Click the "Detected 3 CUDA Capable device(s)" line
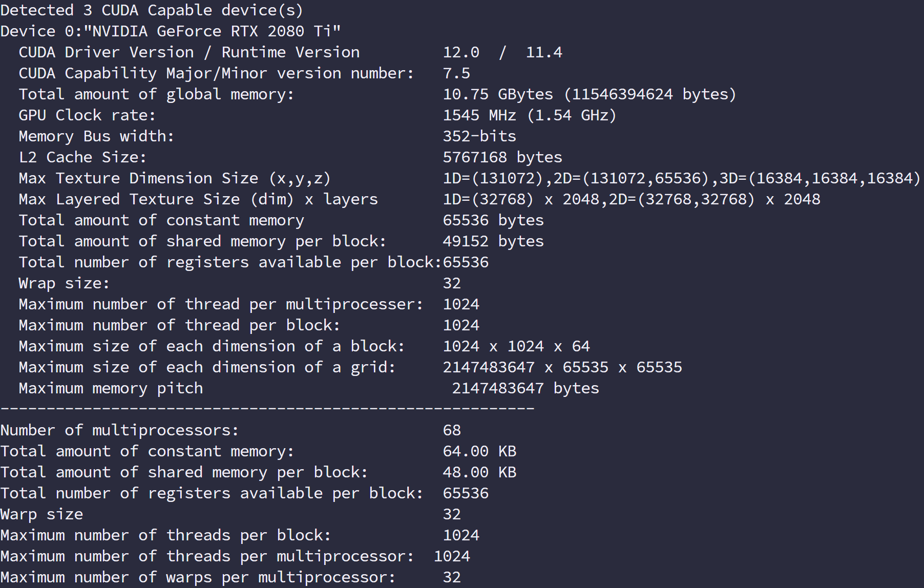 pos(152,10)
